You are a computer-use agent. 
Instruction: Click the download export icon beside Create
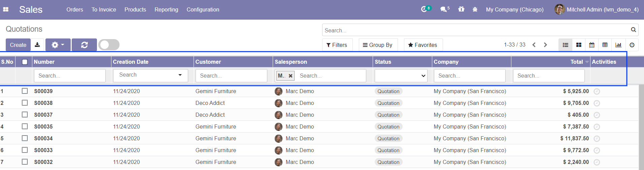coord(37,45)
